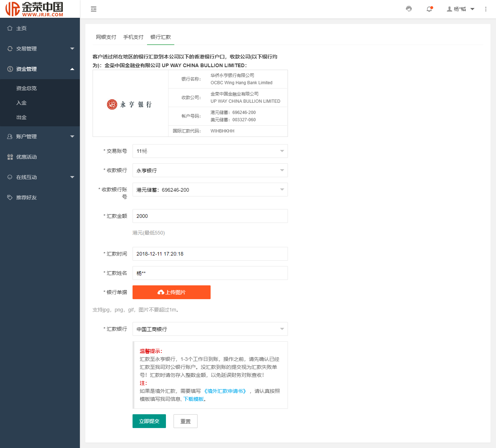Screen dimensions: 496x448
Task: Click the 优惠活动 gift icon
Action: pyautogui.click(x=10, y=156)
